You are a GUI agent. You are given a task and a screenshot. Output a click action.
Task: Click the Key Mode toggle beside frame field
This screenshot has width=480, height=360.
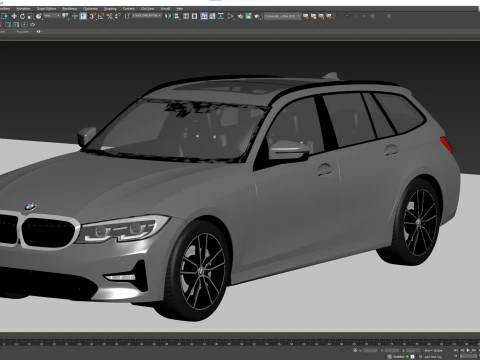point(456,356)
